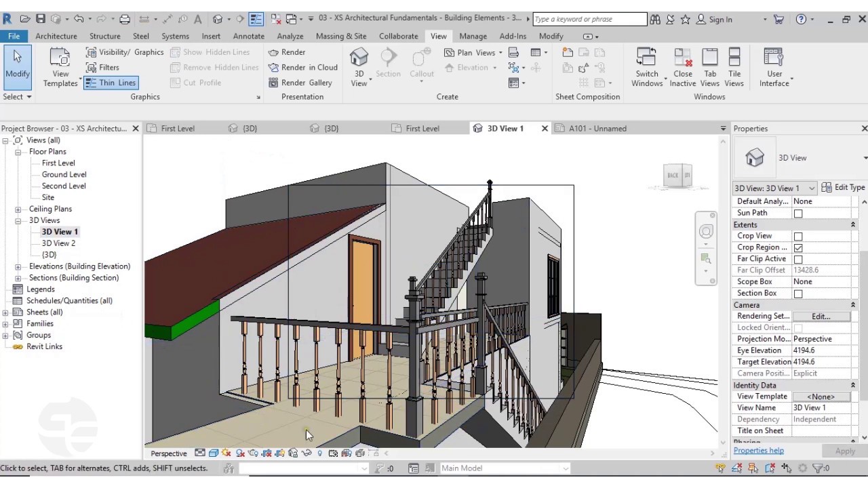Image resolution: width=868 pixels, height=488 pixels.
Task: Expand Ceiling Plans tree node
Action: pos(18,209)
